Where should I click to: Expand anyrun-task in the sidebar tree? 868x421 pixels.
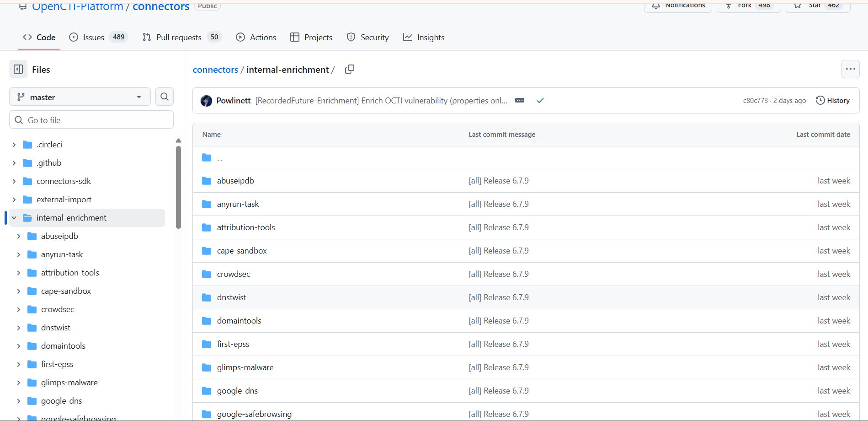tap(19, 254)
